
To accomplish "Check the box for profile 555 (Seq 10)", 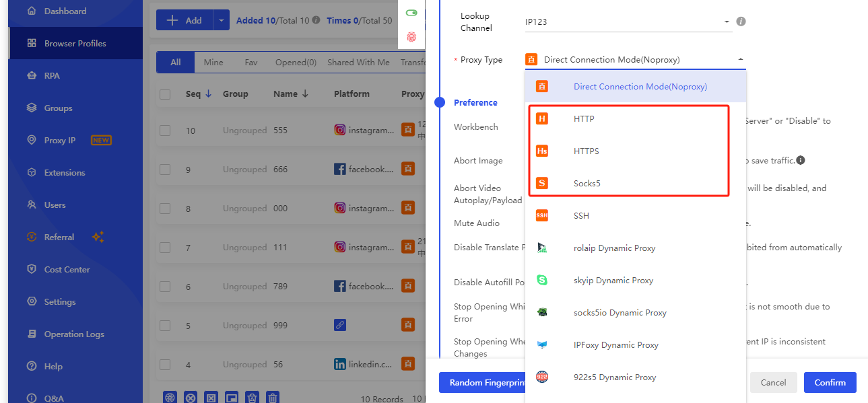I will pyautogui.click(x=165, y=131).
